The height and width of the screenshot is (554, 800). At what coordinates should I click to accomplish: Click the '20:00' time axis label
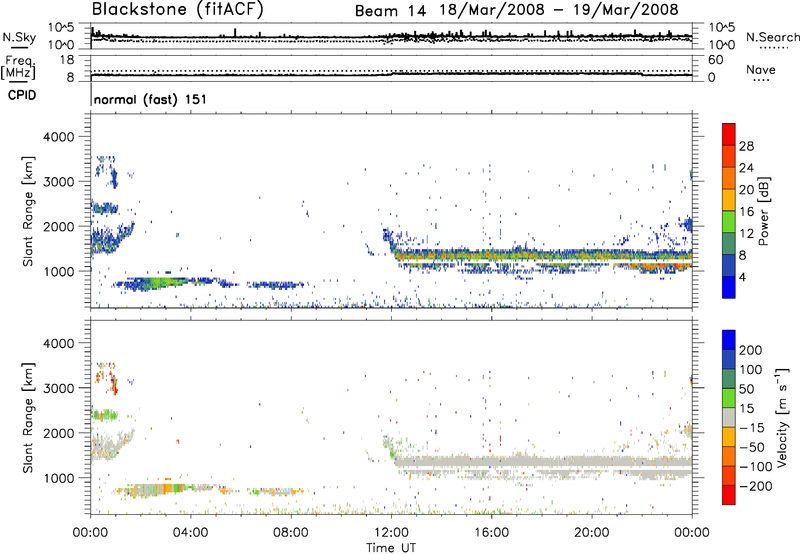(591, 533)
